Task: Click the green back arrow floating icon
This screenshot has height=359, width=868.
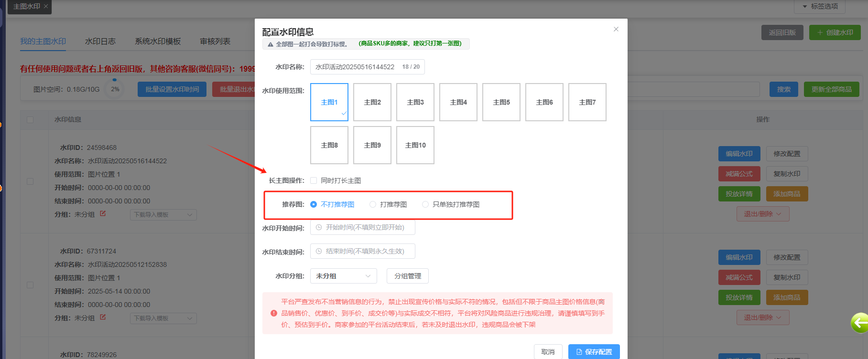Action: (860, 323)
